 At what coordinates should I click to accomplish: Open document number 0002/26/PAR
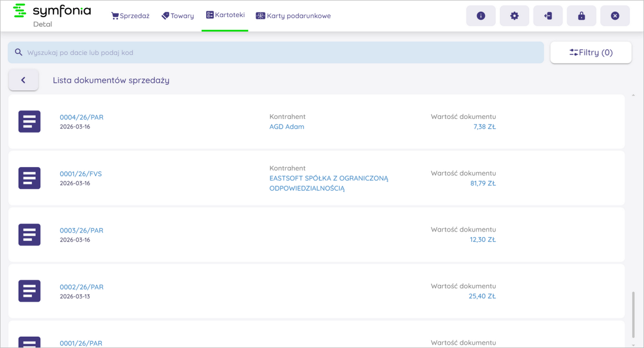(82, 287)
